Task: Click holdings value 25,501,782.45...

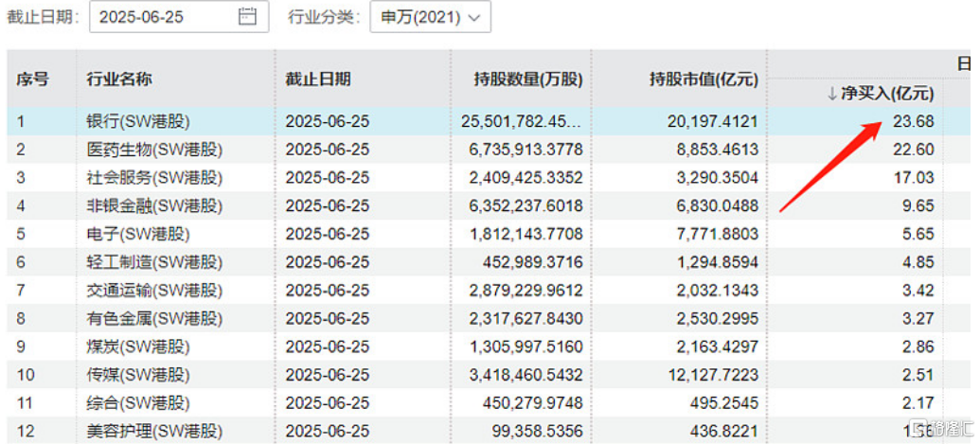Action: pyautogui.click(x=522, y=122)
